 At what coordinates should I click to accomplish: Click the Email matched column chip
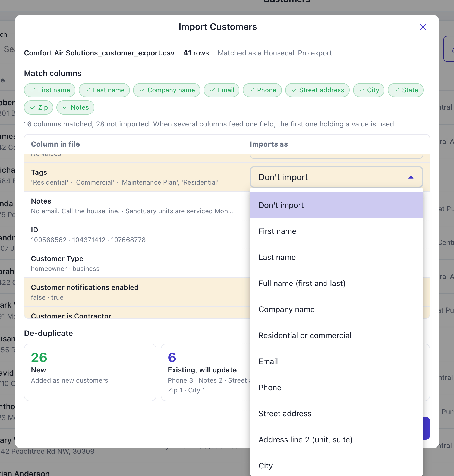coord(222,90)
